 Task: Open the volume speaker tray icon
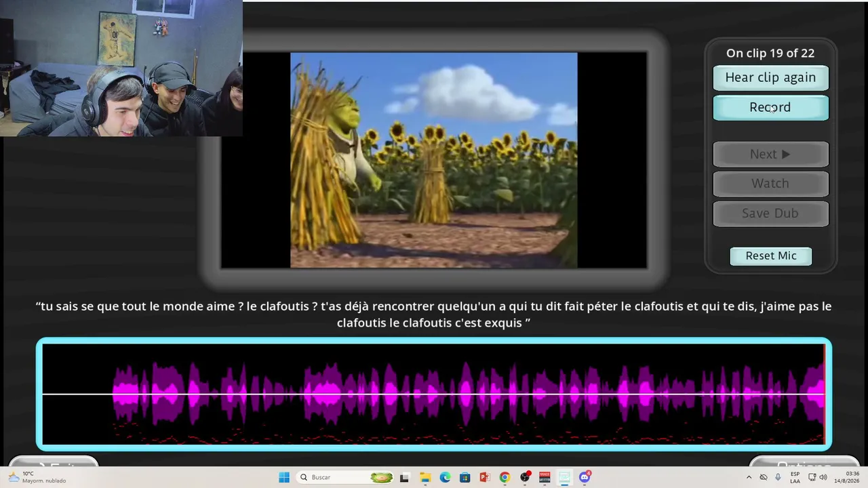coord(823,477)
